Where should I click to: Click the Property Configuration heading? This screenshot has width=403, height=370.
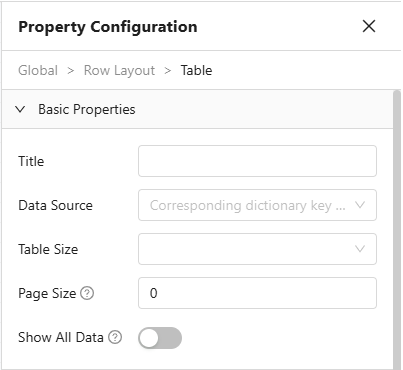coord(108,27)
